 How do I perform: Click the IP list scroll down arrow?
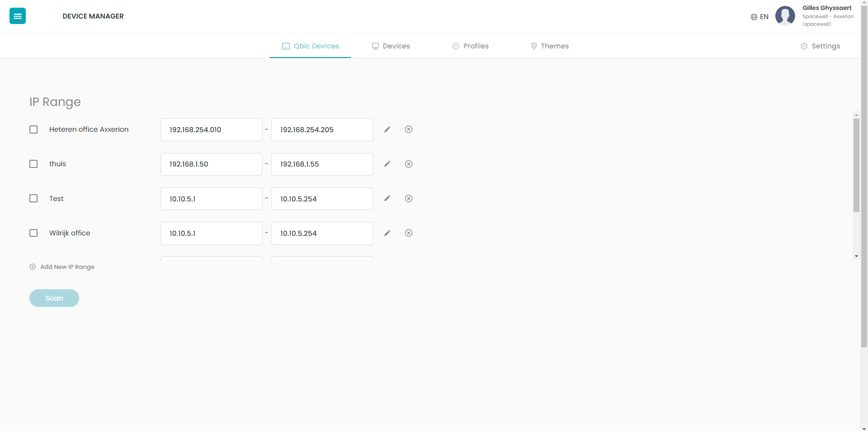(856, 256)
